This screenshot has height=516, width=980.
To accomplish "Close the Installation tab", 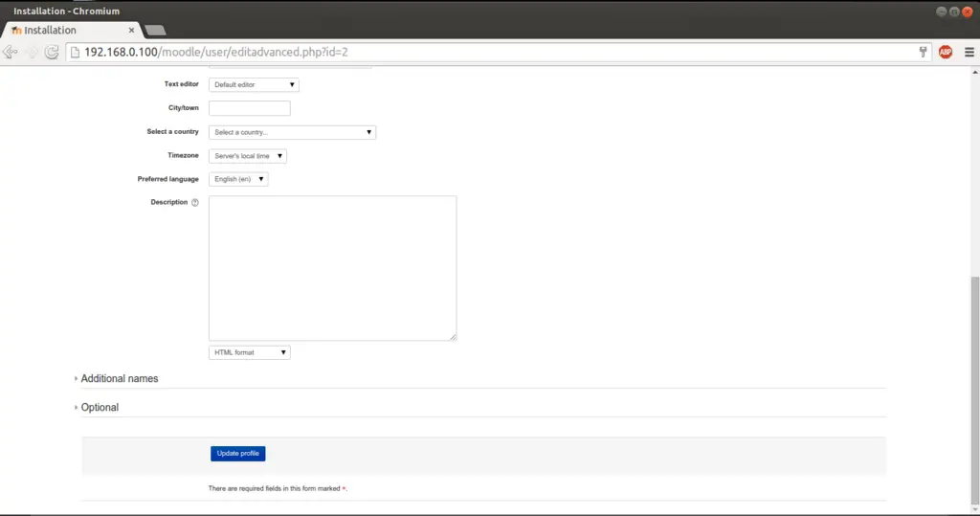I will [131, 30].
